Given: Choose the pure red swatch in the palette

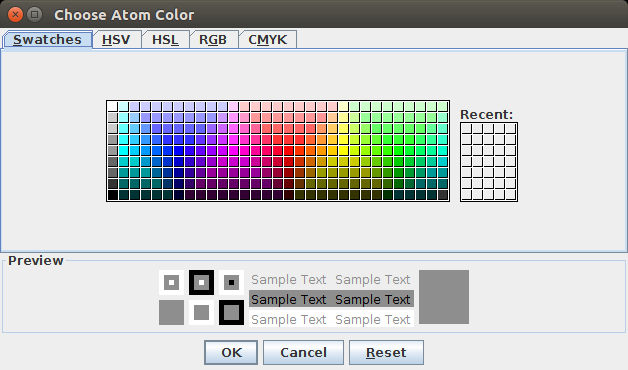Looking at the screenshot, I should pos(289,151).
